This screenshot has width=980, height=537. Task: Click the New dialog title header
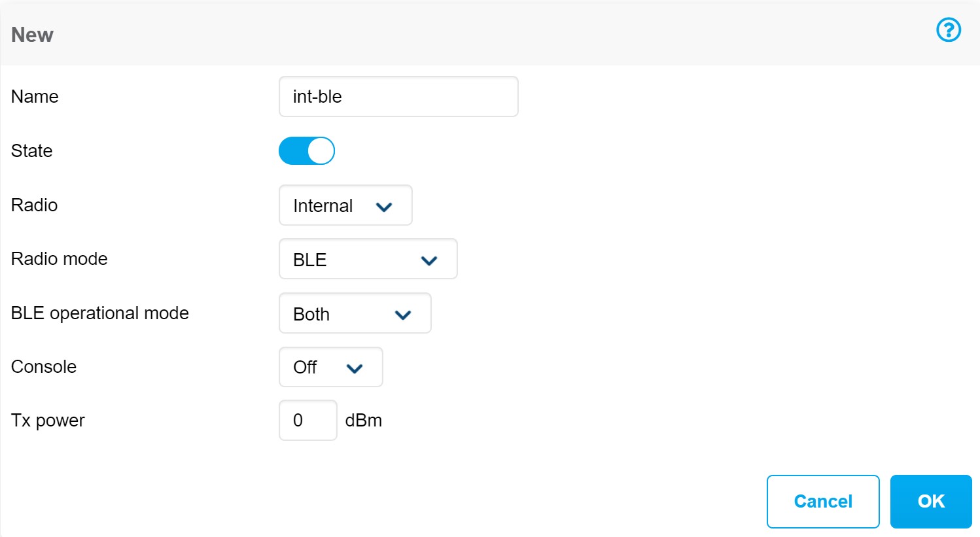point(31,35)
